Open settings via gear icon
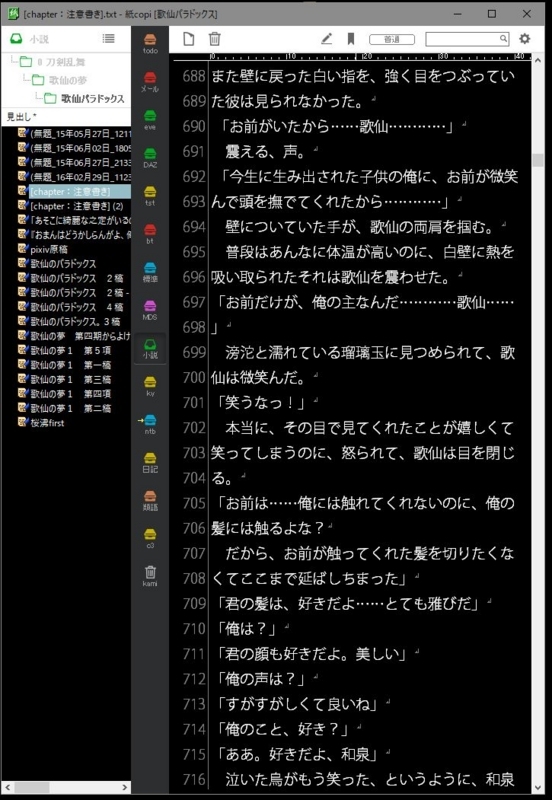 tap(524, 39)
